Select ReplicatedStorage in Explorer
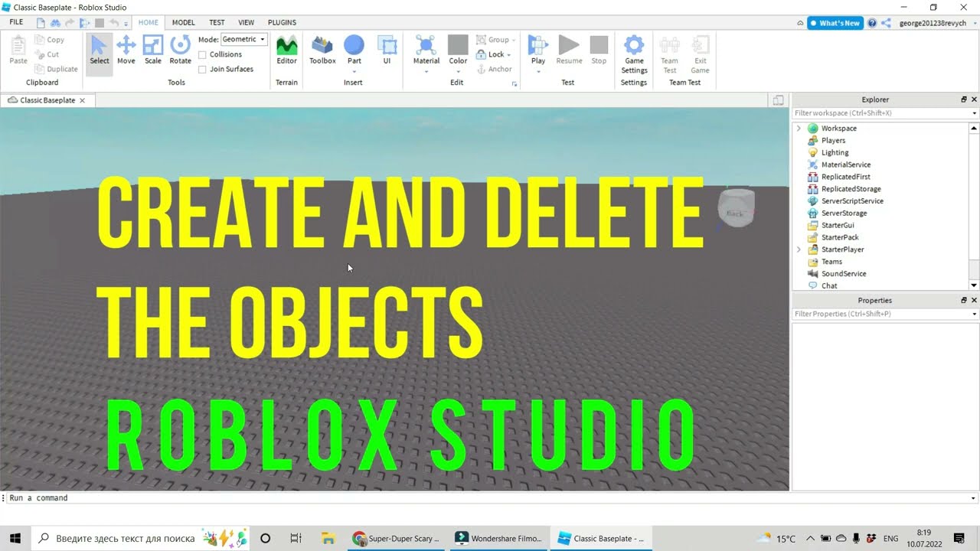 pyautogui.click(x=851, y=189)
